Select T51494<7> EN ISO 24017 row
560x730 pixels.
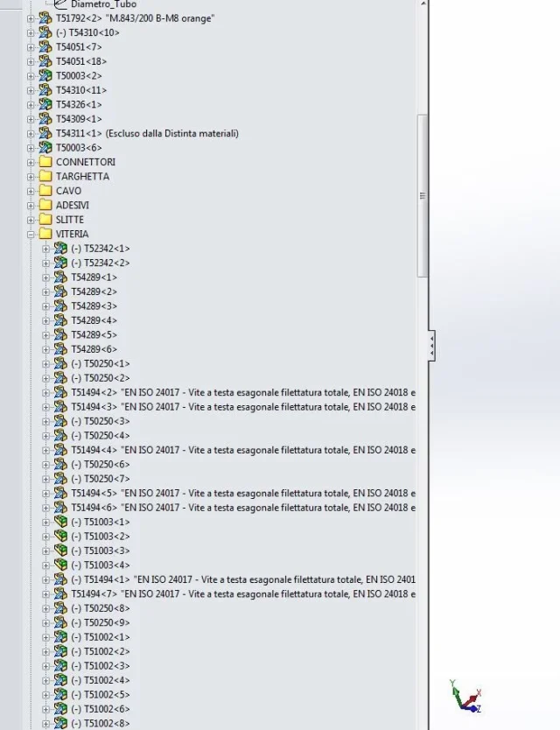coord(243,594)
